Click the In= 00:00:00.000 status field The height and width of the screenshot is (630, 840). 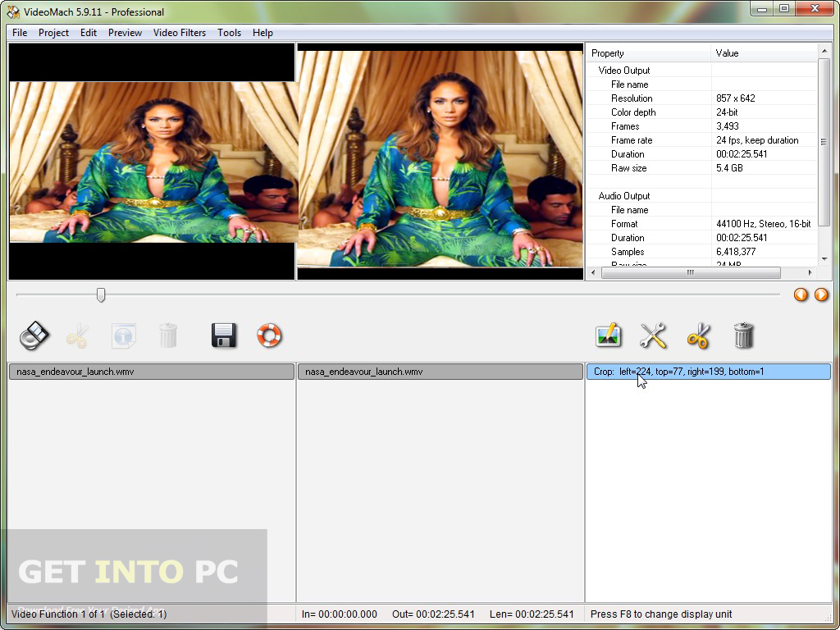[x=339, y=614]
